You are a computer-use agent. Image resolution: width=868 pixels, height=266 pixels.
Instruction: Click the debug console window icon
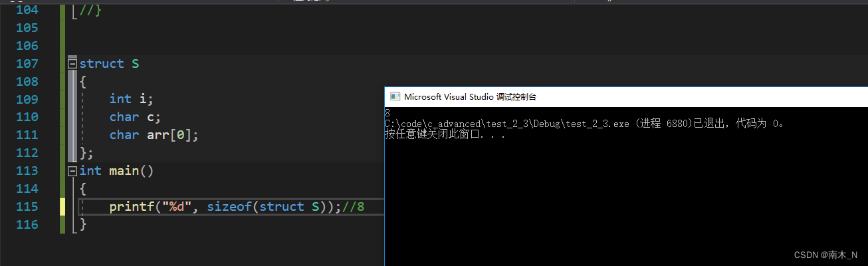pos(394,96)
